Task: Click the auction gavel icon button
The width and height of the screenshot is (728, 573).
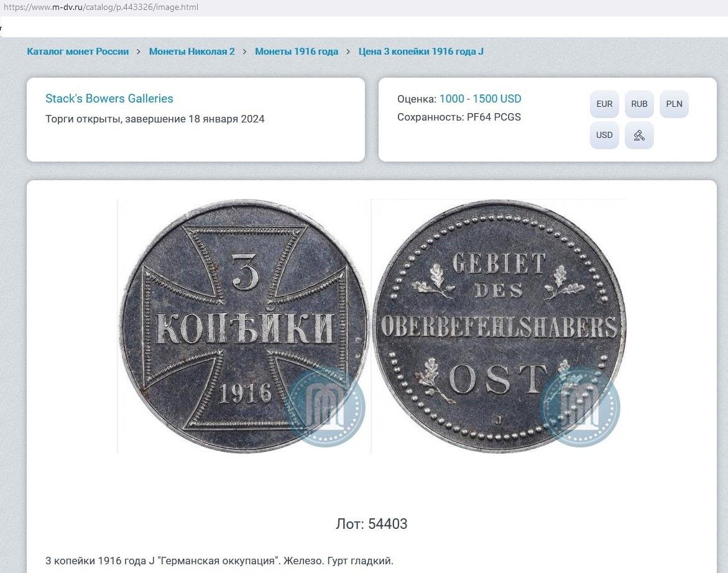Action: [639, 135]
